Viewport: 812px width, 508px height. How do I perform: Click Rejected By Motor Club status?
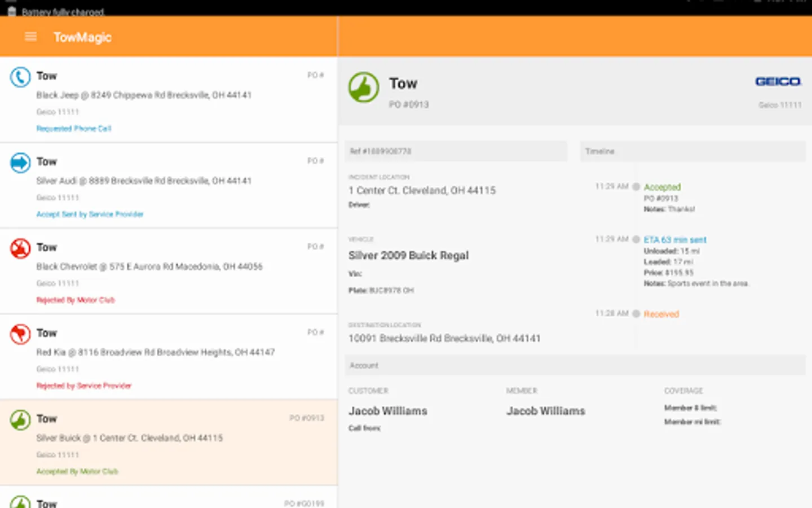(76, 300)
